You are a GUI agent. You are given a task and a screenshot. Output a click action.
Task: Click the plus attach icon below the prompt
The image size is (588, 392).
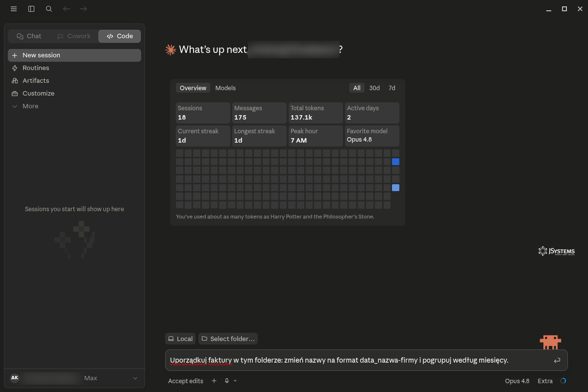click(x=214, y=381)
